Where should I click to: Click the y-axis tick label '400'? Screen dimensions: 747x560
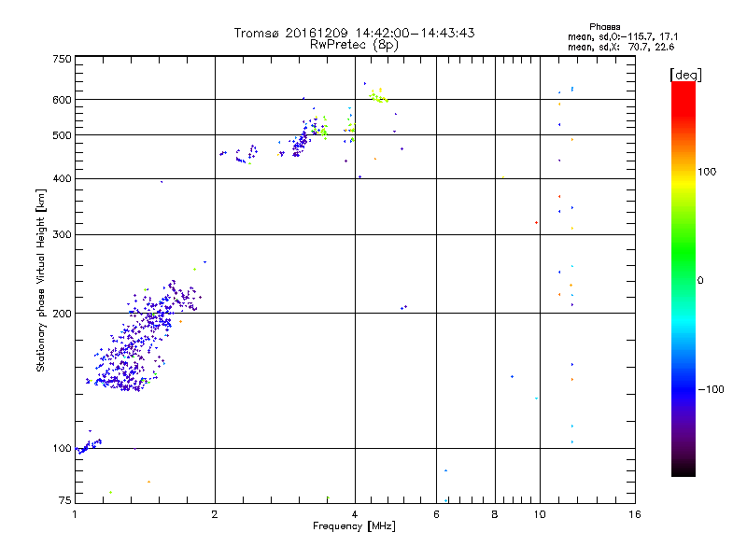(62, 178)
